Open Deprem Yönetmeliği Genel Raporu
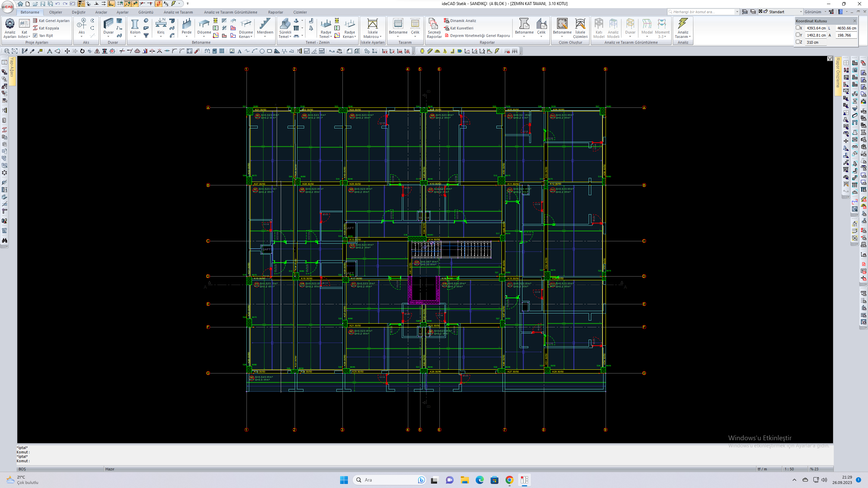868x488 pixels. (x=477, y=36)
